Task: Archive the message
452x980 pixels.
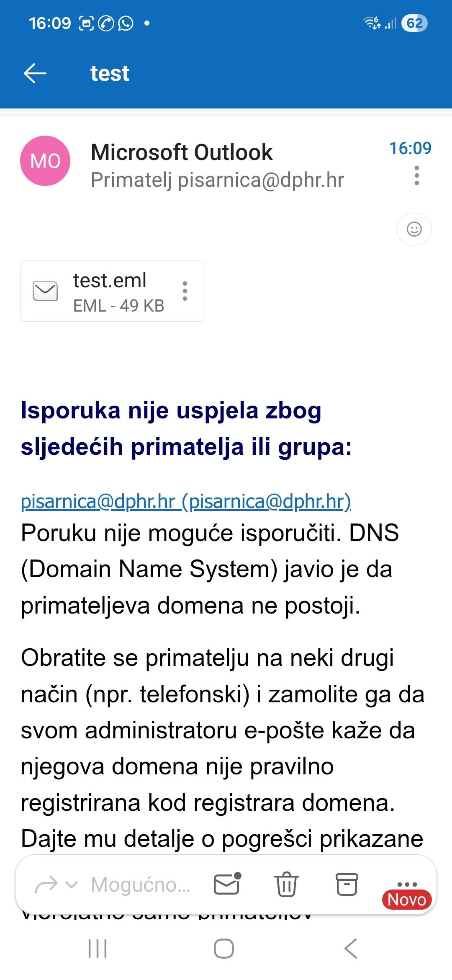Action: coord(347,885)
